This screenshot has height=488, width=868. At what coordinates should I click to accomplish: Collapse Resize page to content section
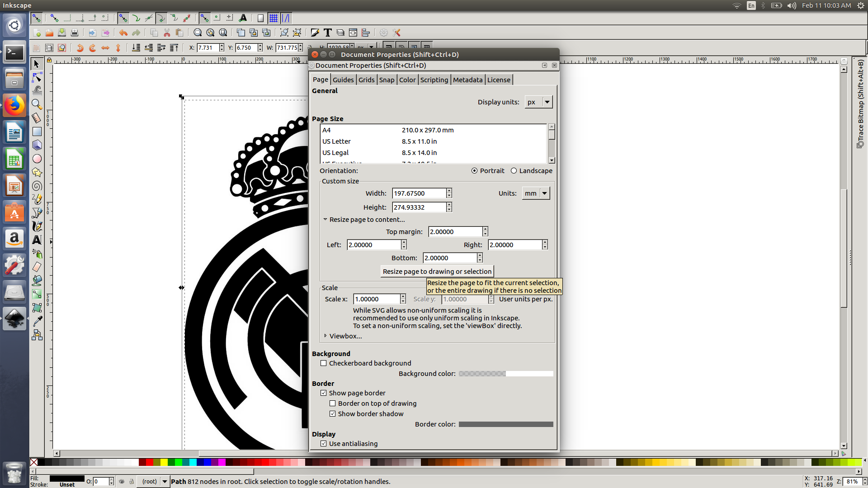pyautogui.click(x=364, y=220)
